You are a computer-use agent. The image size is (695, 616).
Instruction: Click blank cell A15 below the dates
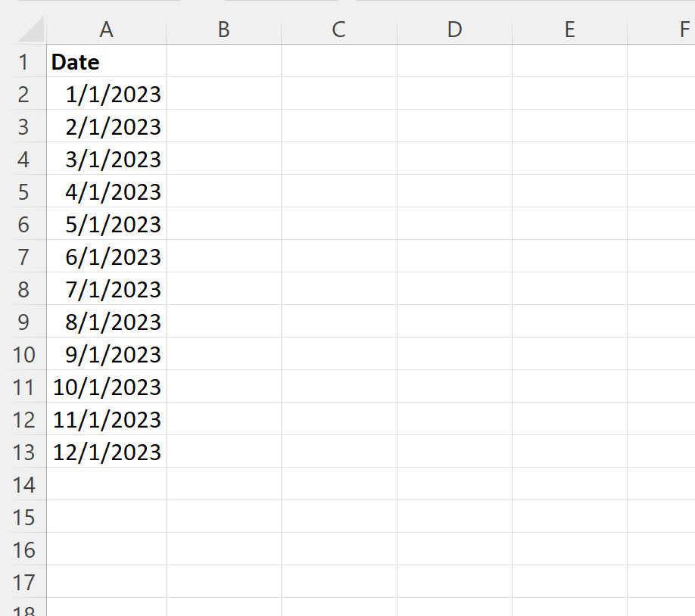106,517
